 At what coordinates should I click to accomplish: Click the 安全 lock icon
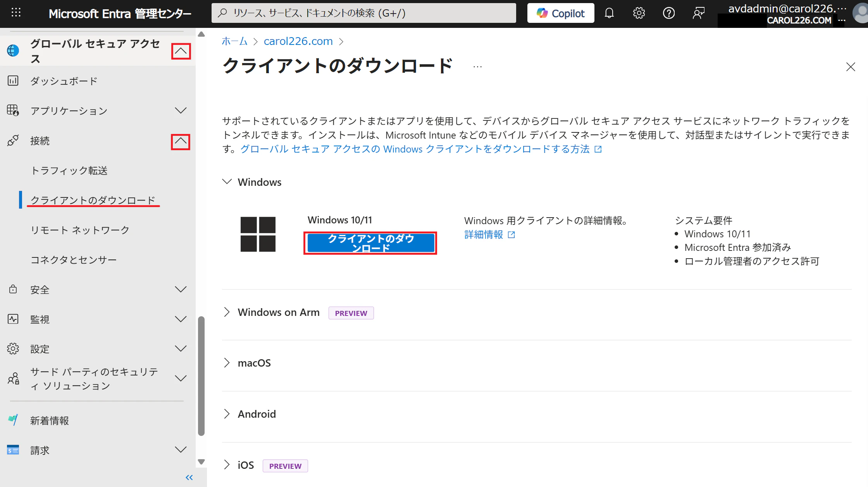click(x=13, y=289)
